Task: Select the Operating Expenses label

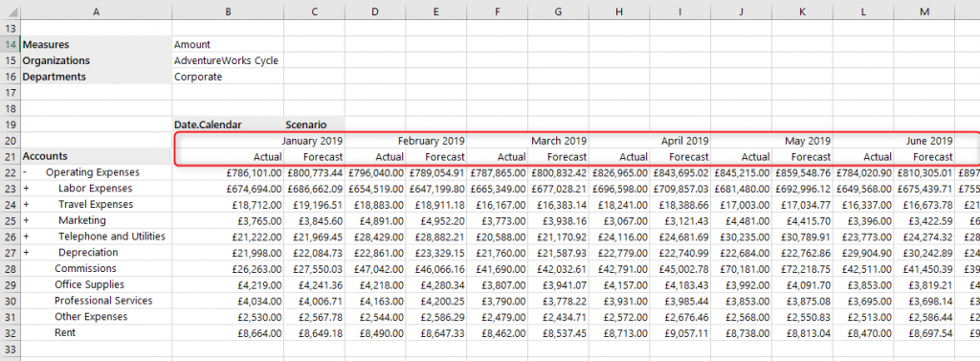Action: click(93, 172)
